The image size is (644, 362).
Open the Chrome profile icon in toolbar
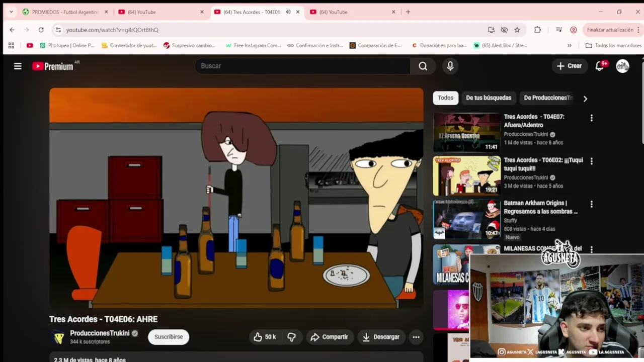tap(573, 30)
